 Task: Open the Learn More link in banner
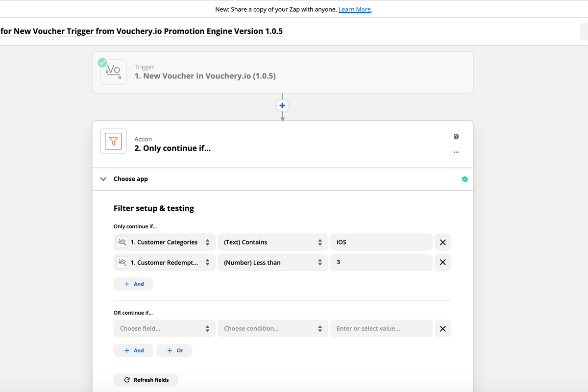tap(355, 9)
